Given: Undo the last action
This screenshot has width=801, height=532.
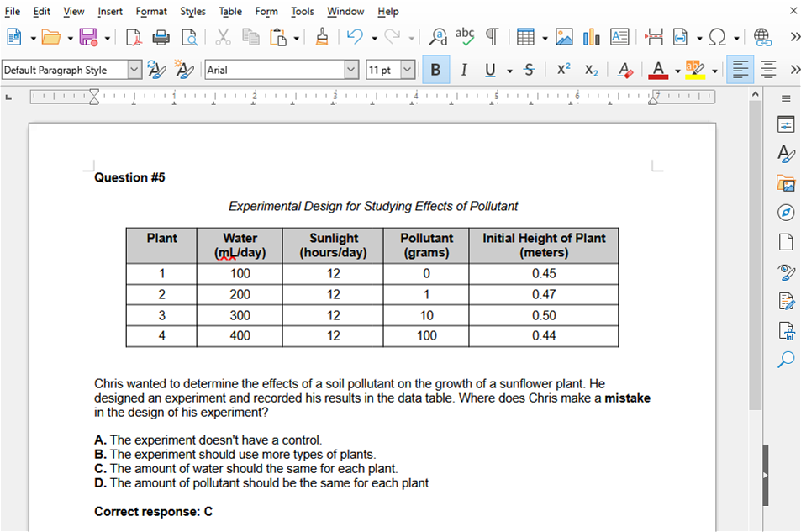Looking at the screenshot, I should (355, 37).
